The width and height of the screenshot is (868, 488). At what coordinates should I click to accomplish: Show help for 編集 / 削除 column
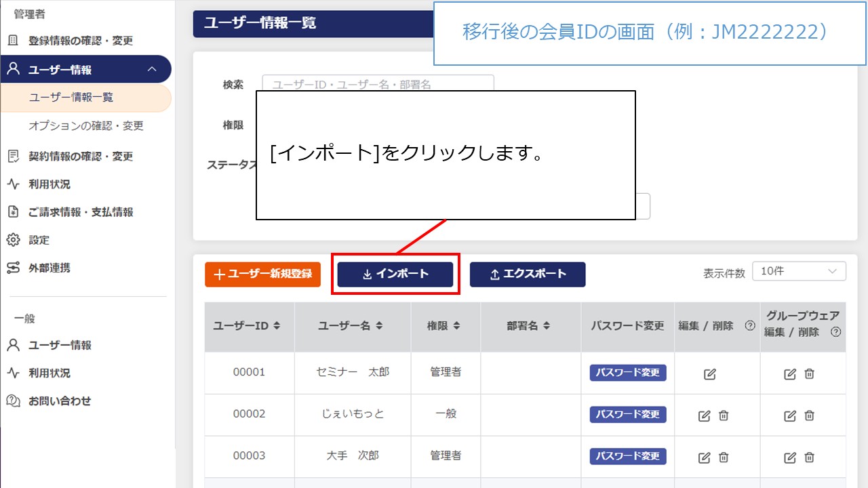click(x=750, y=326)
